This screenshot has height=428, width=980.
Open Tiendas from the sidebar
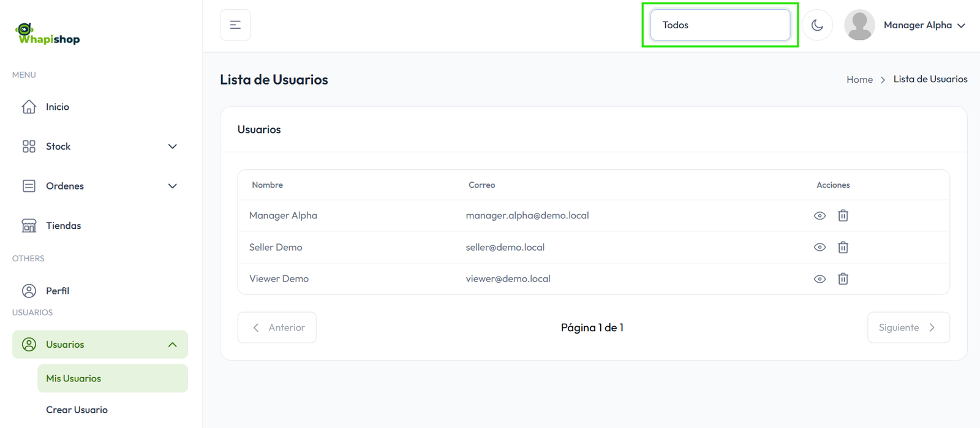63,226
